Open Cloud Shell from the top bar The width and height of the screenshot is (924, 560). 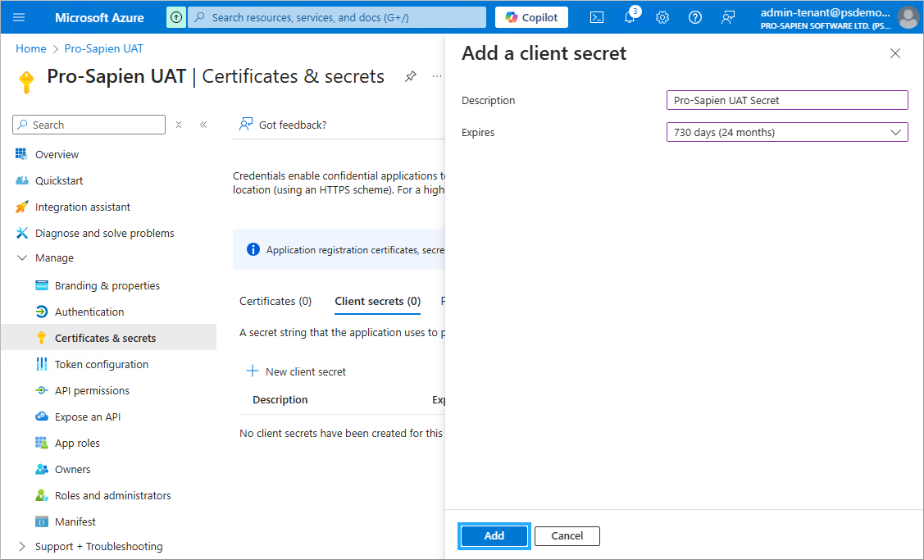point(598,17)
